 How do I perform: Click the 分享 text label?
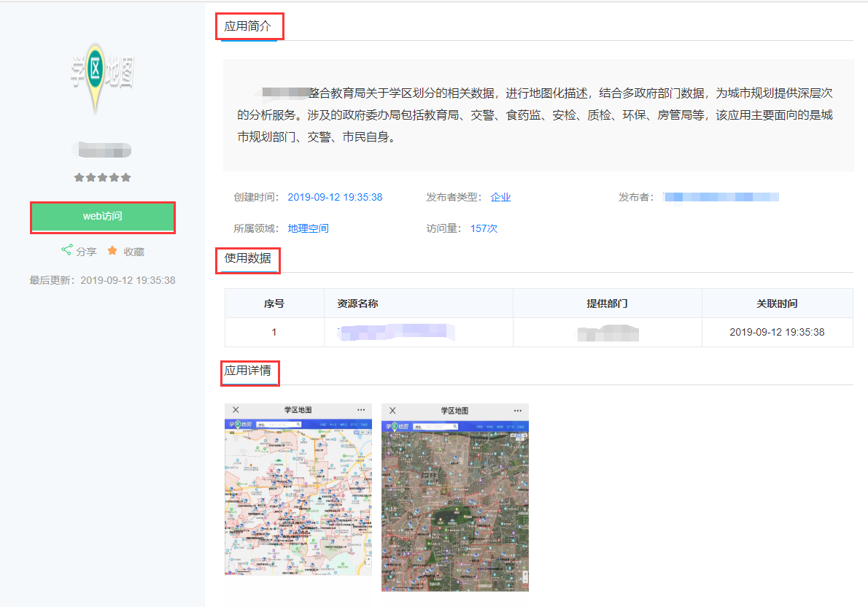[x=86, y=252]
